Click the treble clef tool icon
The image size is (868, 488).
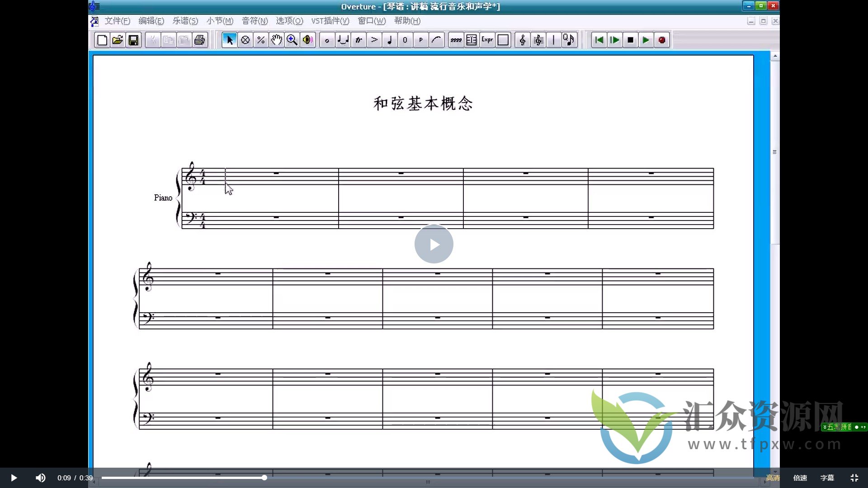point(522,40)
